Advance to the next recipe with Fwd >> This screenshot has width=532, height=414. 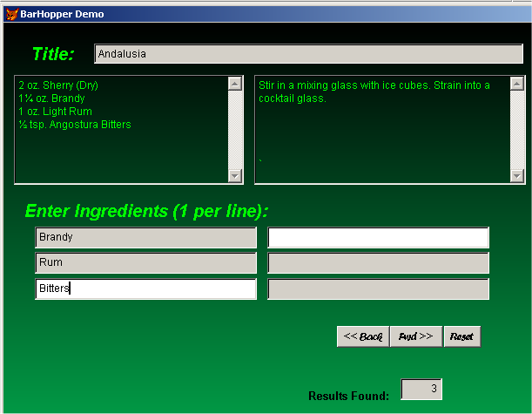(416, 336)
